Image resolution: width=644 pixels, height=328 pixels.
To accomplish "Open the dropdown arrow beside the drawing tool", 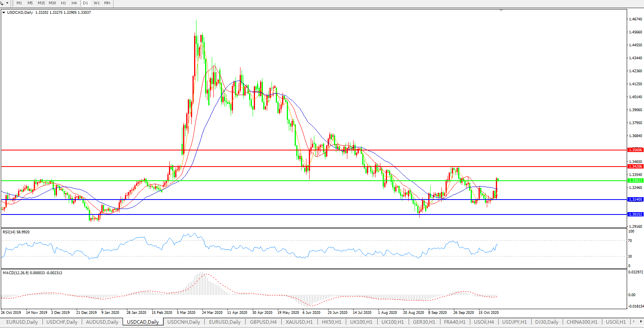I will coord(7,3).
